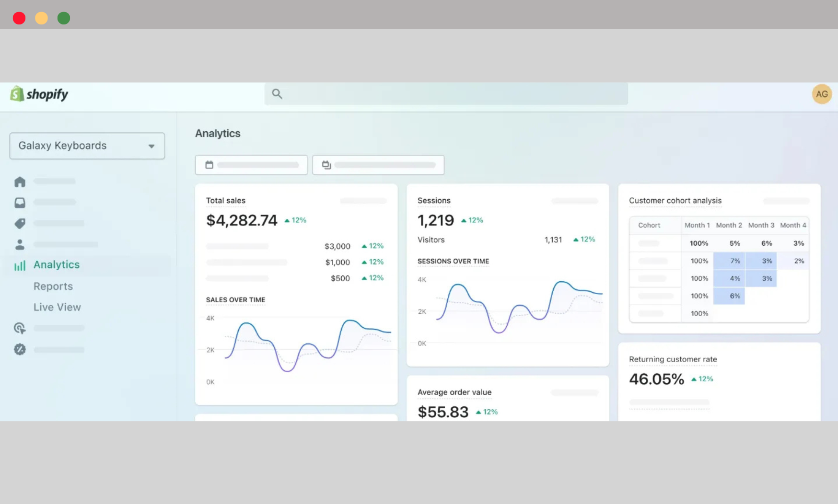Select the Discounts percent badge icon
Image resolution: width=838 pixels, height=504 pixels.
[19, 349]
